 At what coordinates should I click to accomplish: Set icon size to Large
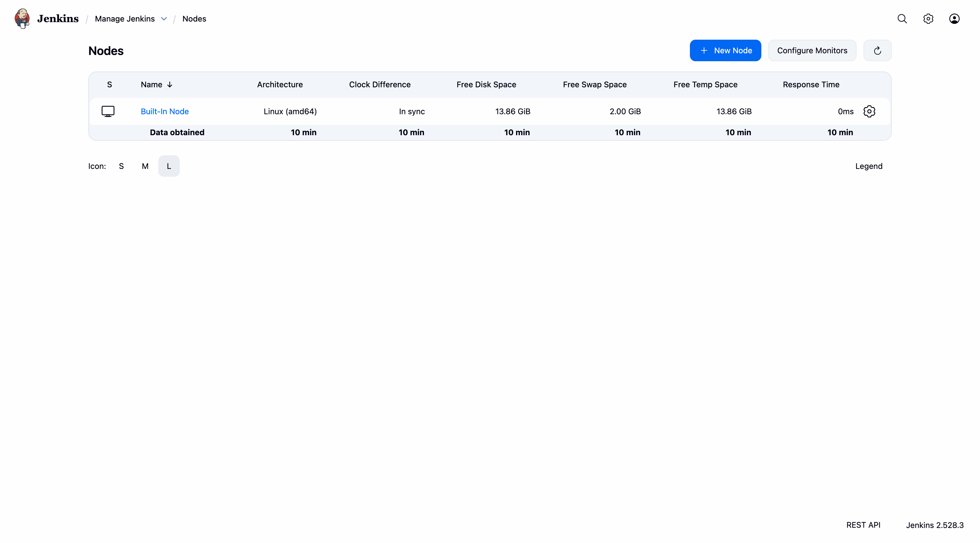point(169,166)
